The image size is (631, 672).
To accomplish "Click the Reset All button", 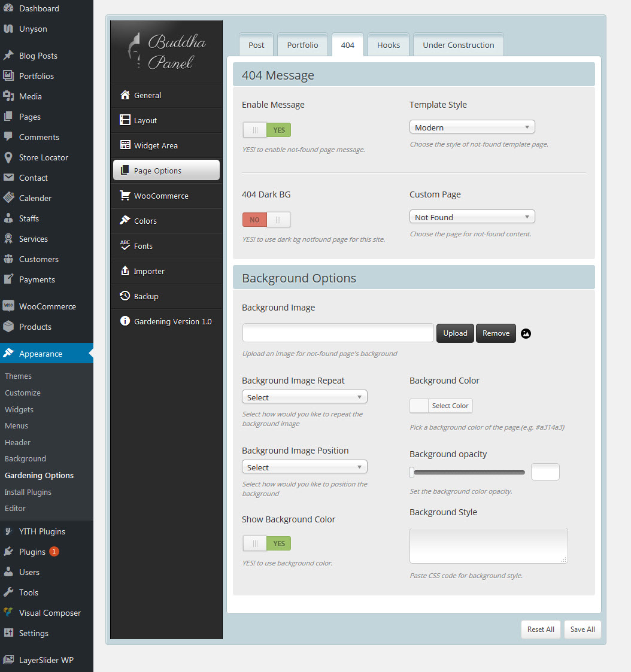I will [x=541, y=629].
